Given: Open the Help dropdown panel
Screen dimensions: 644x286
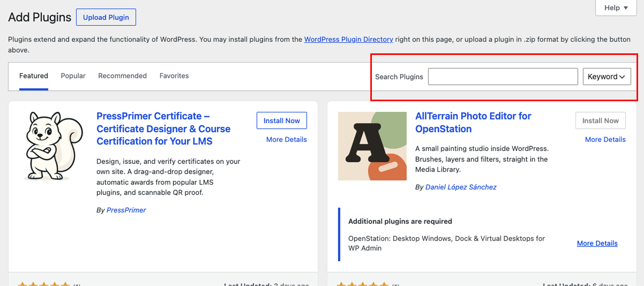Looking at the screenshot, I should pyautogui.click(x=616, y=8).
